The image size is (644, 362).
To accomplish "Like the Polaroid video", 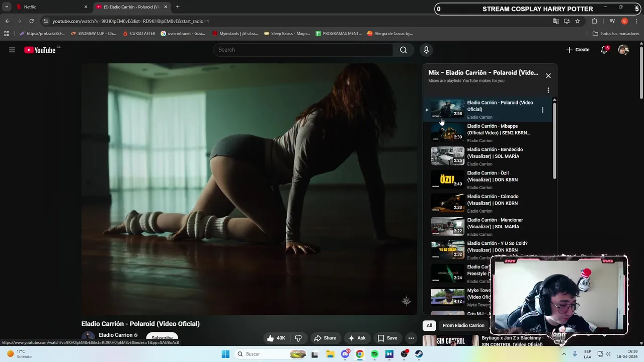I will (x=276, y=338).
